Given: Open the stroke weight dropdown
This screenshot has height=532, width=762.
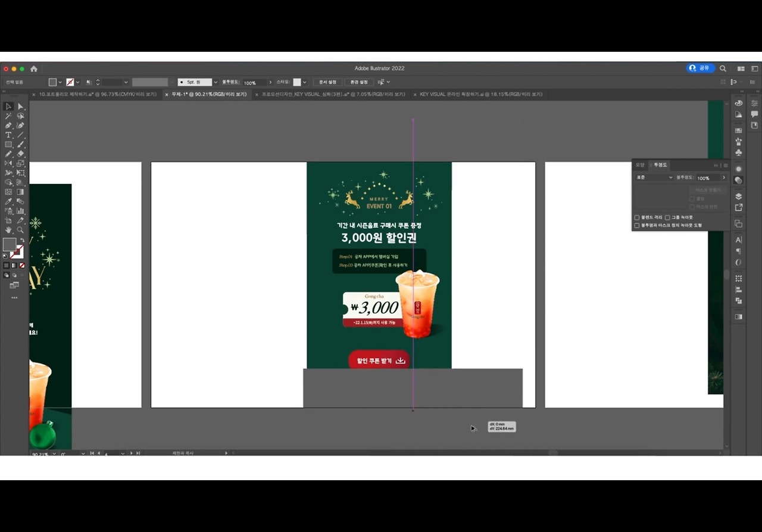Looking at the screenshot, I should tap(126, 82).
